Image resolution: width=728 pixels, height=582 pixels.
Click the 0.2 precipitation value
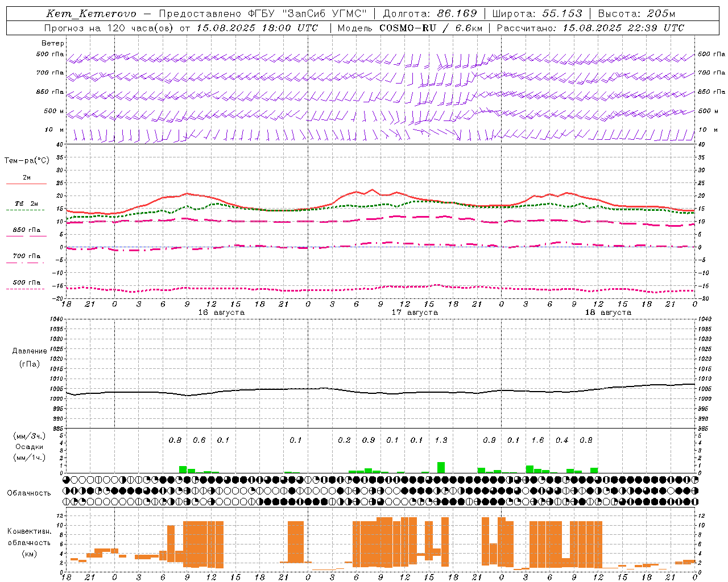pyautogui.click(x=344, y=440)
